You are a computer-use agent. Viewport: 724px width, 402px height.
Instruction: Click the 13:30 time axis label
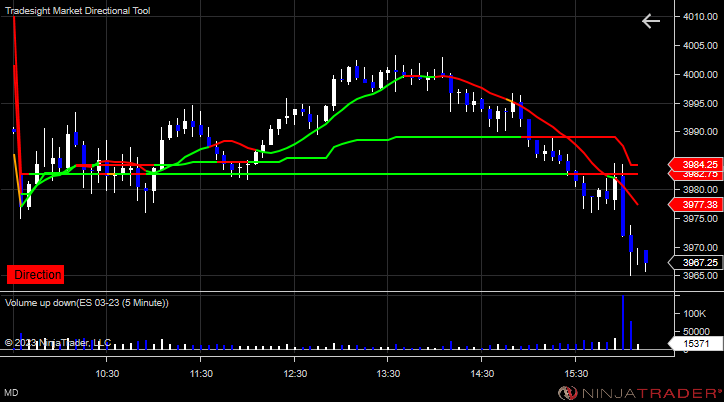388,374
